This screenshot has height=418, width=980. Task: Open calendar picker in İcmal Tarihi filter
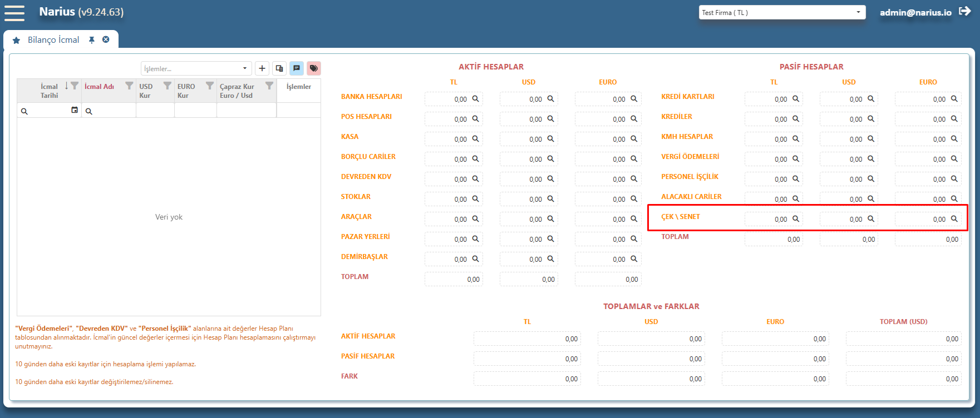[x=75, y=111]
